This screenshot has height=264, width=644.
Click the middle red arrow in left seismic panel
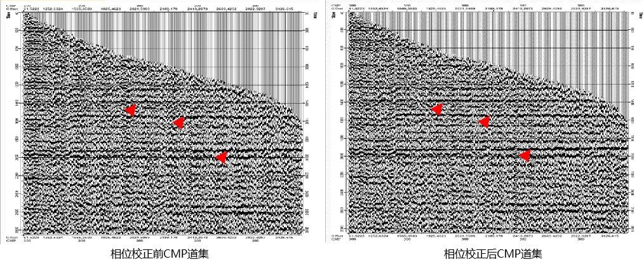pos(178,122)
